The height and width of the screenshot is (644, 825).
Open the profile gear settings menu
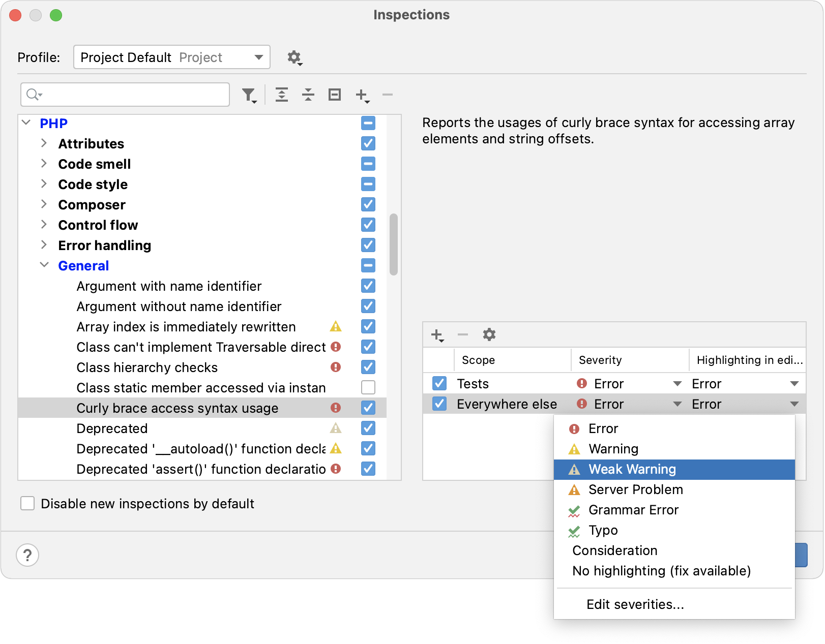click(294, 57)
